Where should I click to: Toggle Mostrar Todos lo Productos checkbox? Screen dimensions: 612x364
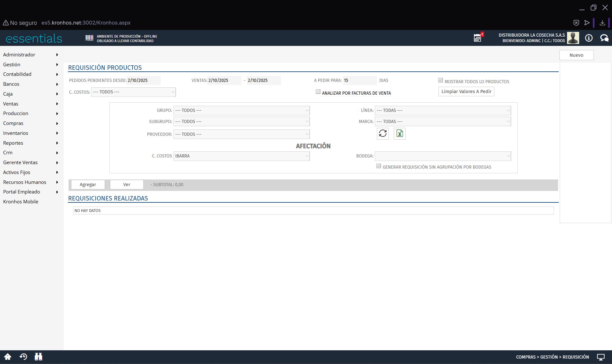(x=440, y=80)
